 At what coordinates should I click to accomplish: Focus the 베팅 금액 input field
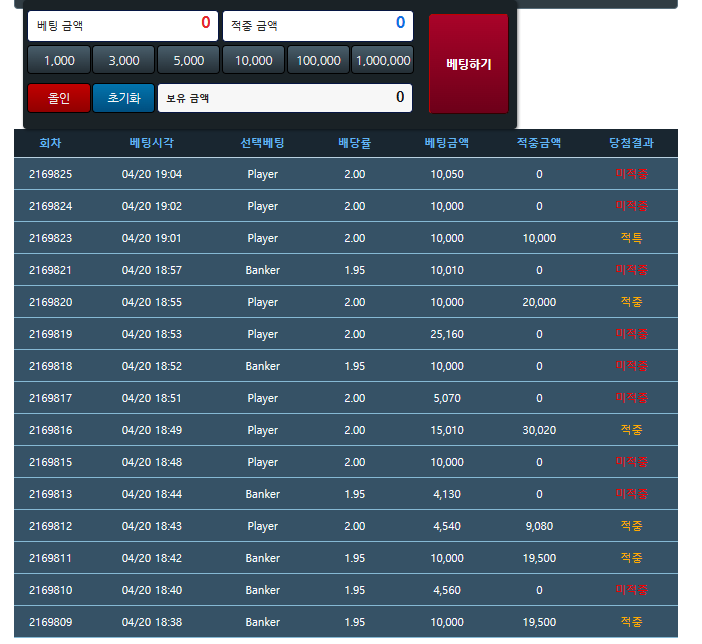coord(123,25)
